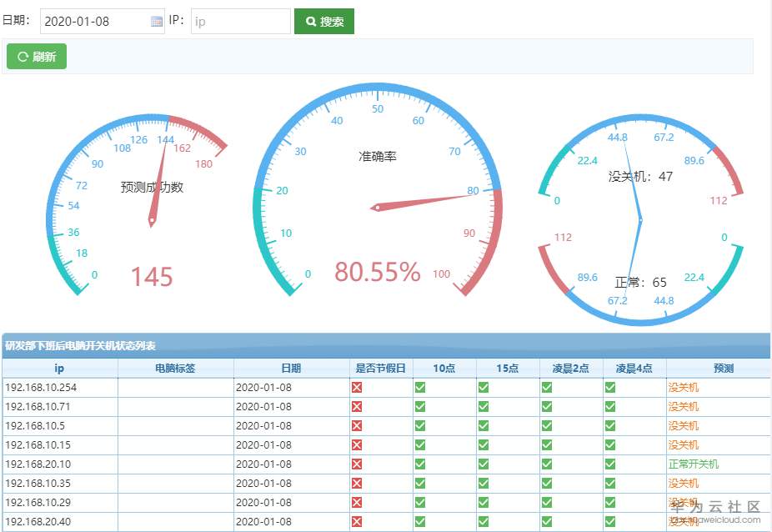Sort by the 15点 column header
The image size is (772, 532).
point(508,368)
